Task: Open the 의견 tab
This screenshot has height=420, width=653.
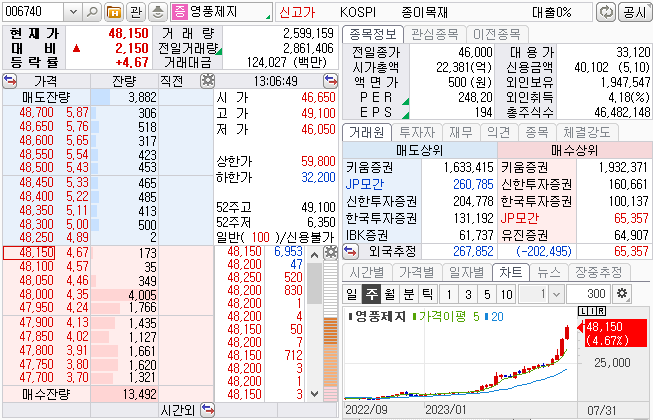Action: (x=498, y=132)
